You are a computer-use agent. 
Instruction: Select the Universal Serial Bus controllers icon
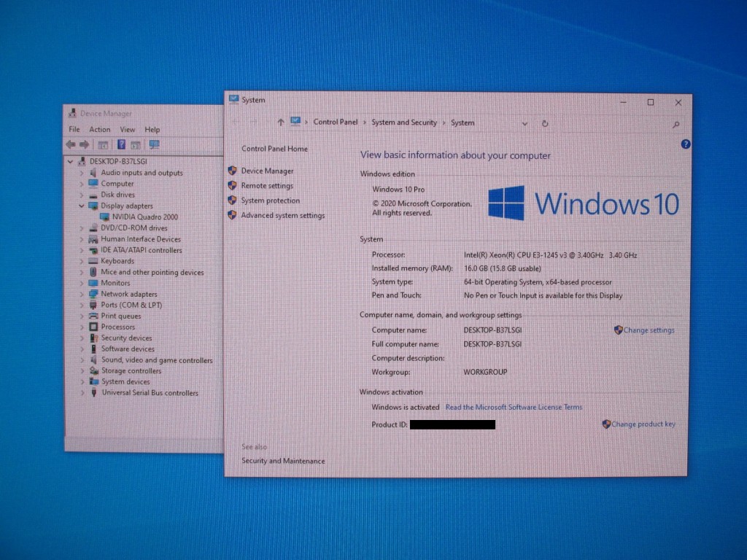94,392
